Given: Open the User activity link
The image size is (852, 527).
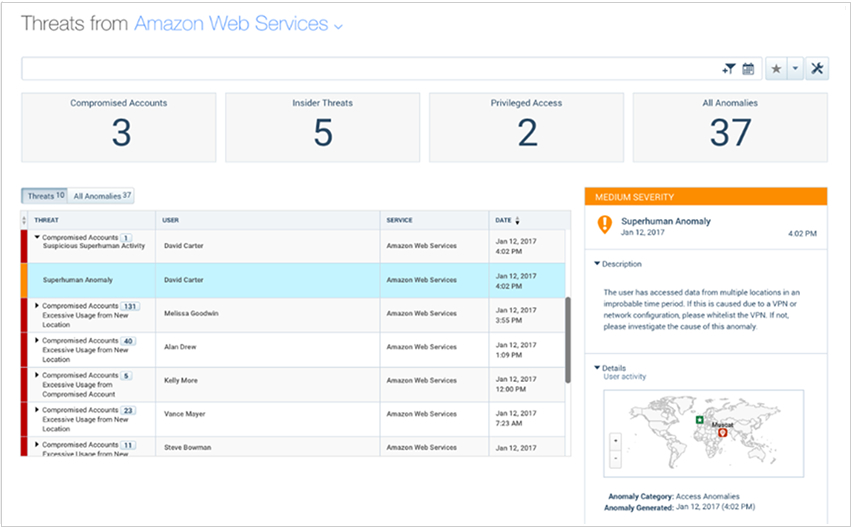Looking at the screenshot, I should (625, 377).
